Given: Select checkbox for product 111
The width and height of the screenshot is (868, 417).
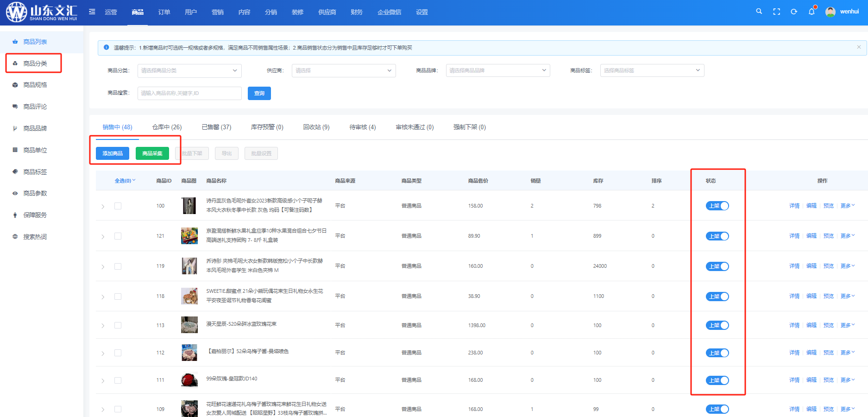Looking at the screenshot, I should [x=118, y=380].
